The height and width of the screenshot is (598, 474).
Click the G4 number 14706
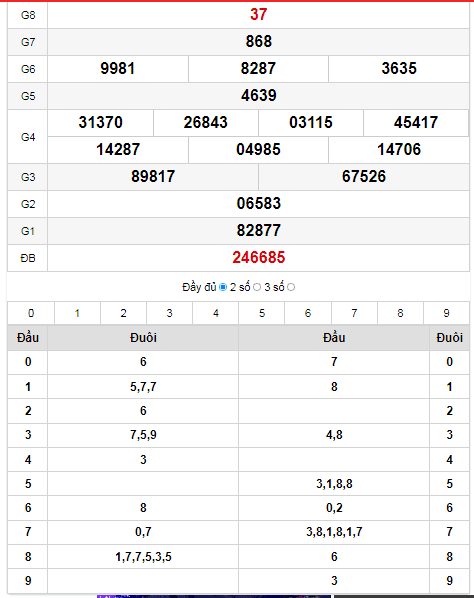tap(399, 150)
